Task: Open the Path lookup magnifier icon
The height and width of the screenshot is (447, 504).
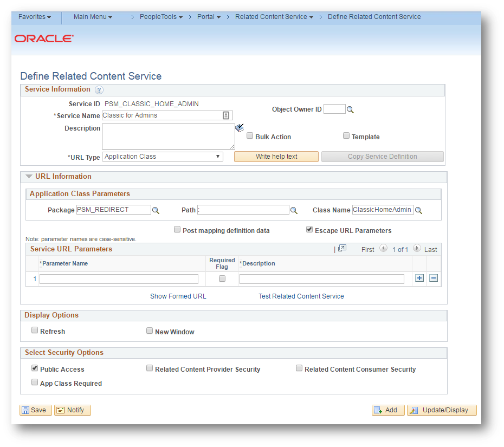Action: click(x=294, y=210)
